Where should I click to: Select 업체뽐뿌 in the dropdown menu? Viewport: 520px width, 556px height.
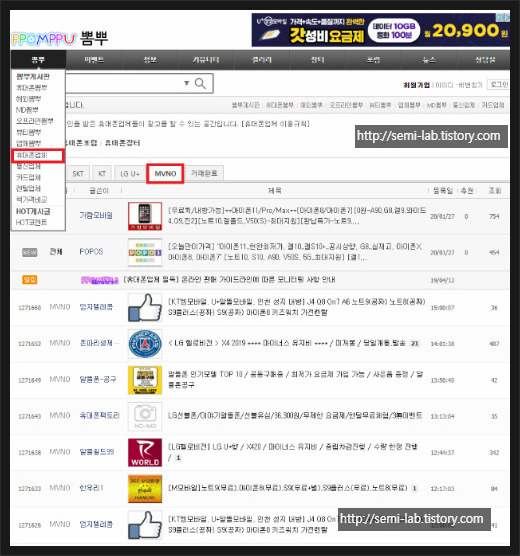pyautogui.click(x=28, y=144)
